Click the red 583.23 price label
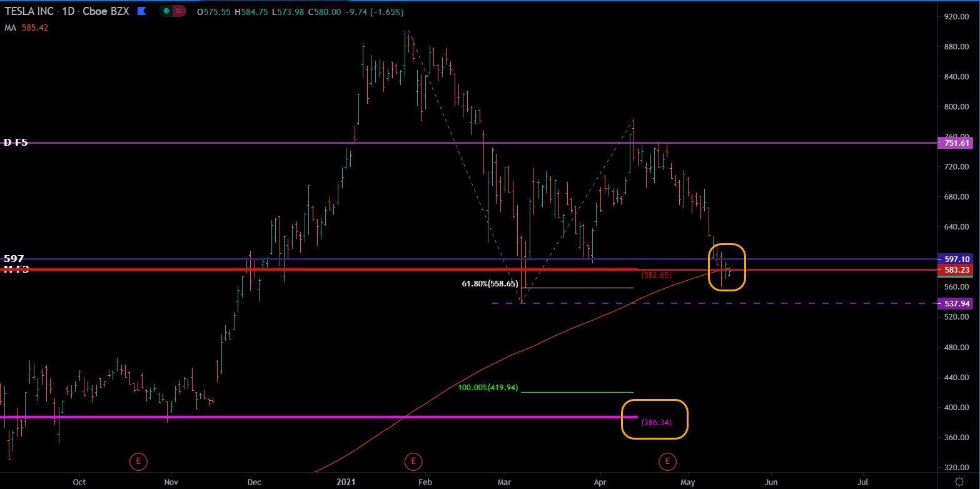The width and height of the screenshot is (980, 489). tap(956, 270)
